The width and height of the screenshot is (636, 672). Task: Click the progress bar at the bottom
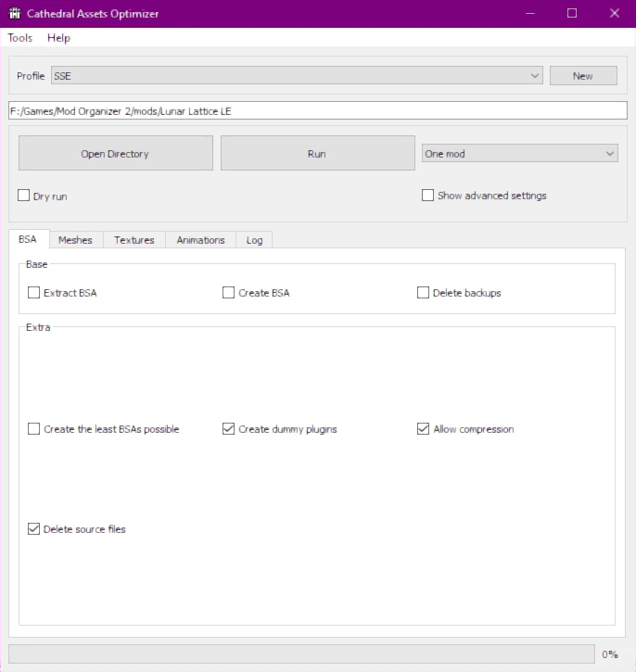coord(301,654)
